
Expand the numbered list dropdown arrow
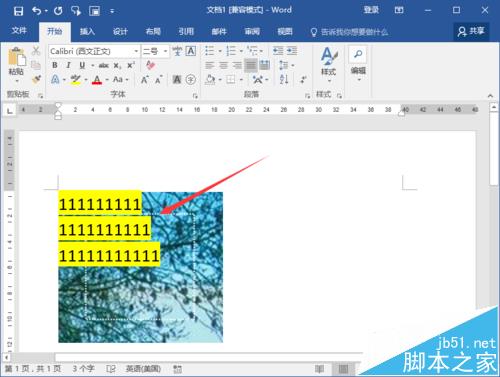click(241, 51)
